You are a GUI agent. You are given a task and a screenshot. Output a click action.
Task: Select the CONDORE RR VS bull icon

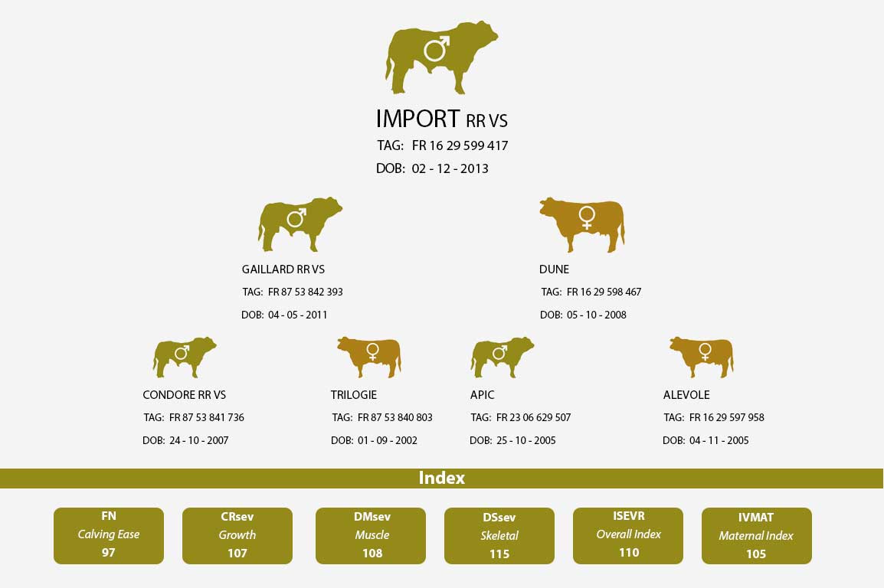[x=185, y=357]
